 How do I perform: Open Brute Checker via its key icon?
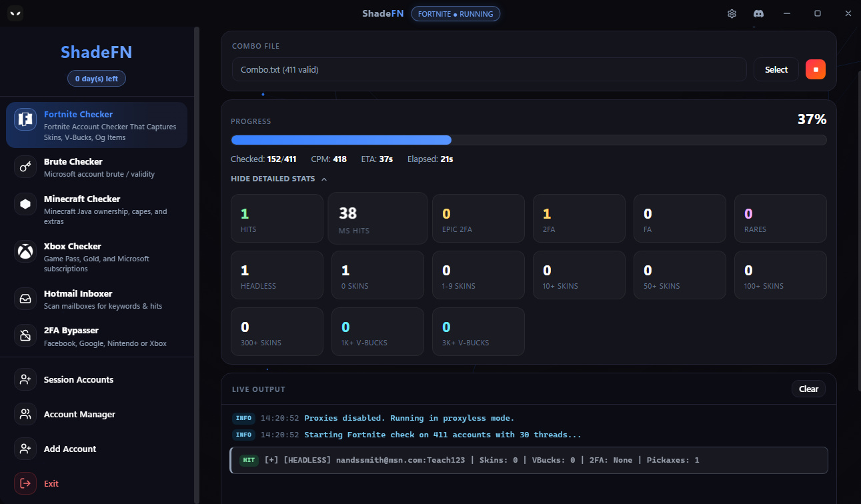tap(25, 167)
